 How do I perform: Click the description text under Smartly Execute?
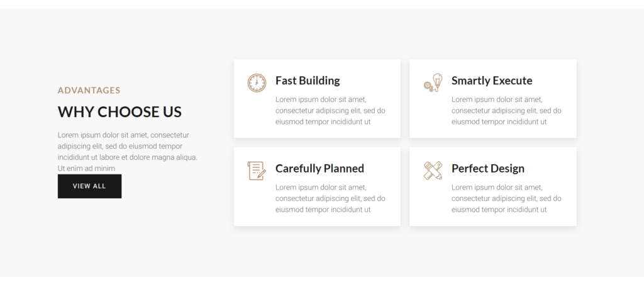pyautogui.click(x=506, y=111)
